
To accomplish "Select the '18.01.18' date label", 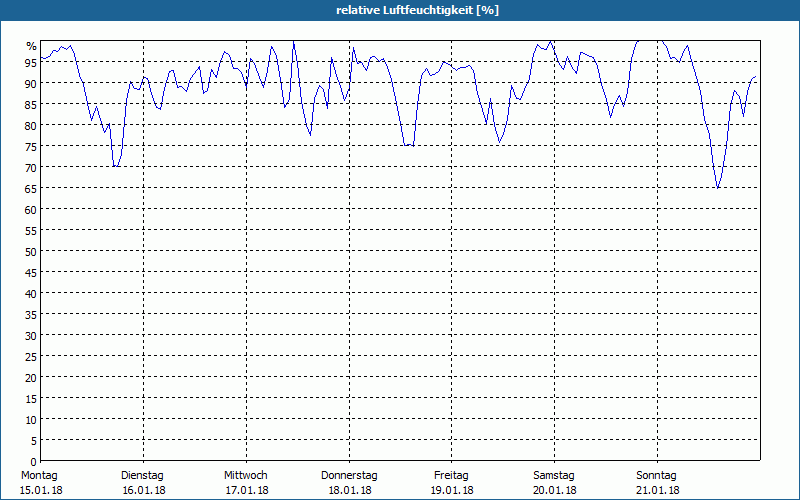I will click(350, 490).
